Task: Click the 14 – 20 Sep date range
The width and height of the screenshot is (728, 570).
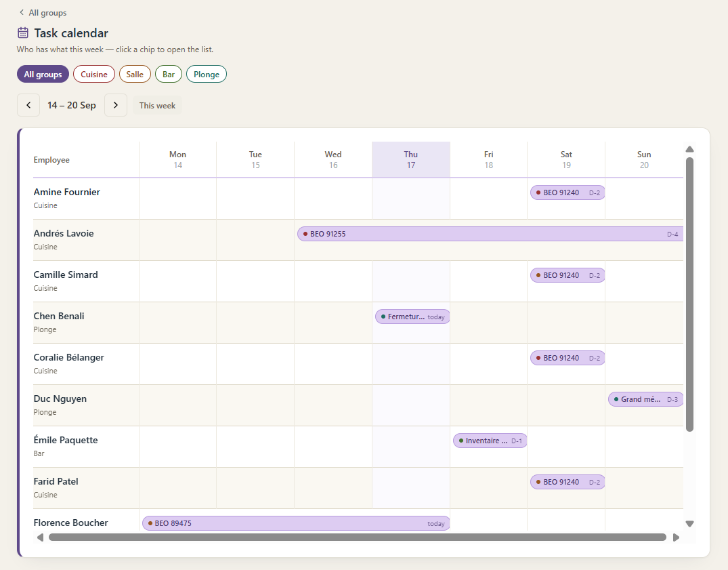Action: pyautogui.click(x=72, y=105)
